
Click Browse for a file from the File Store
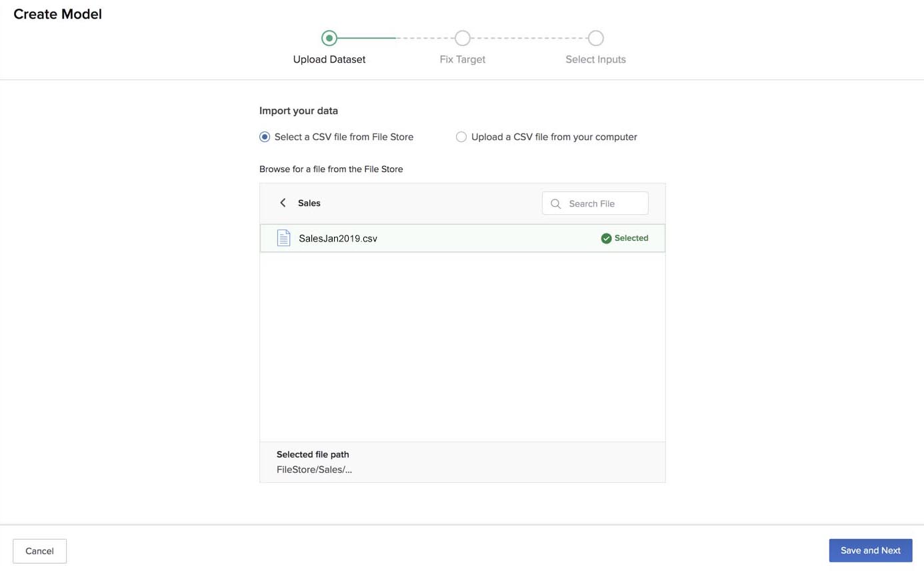coord(331,169)
